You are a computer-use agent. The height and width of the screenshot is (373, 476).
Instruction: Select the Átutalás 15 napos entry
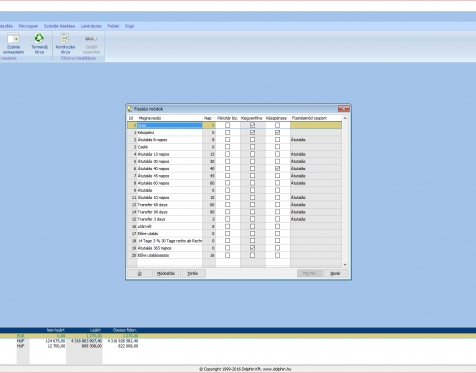[x=170, y=154]
